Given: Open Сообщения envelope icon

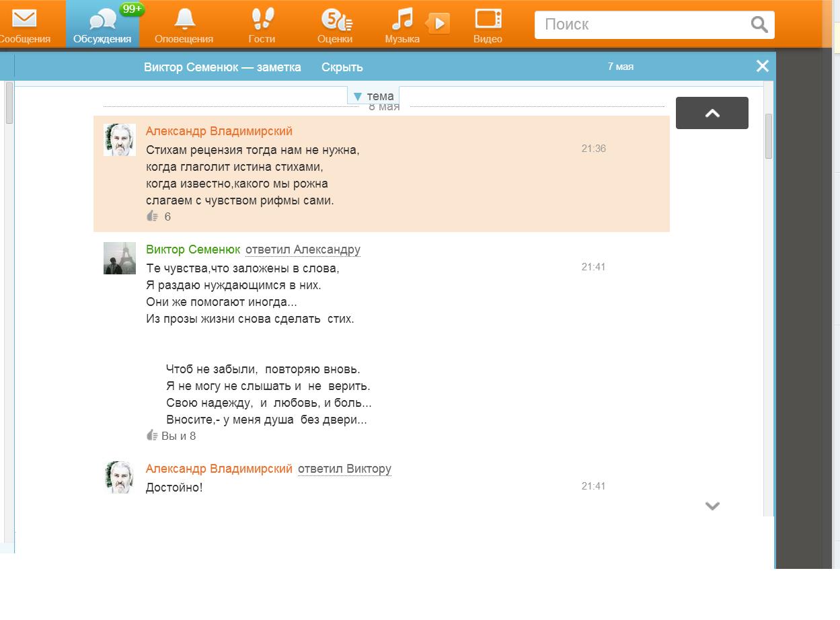Looking at the screenshot, I should click(24, 18).
